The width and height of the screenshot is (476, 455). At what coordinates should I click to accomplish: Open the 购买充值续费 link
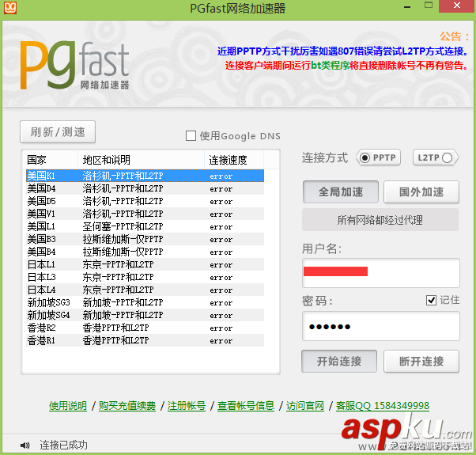pos(127,406)
